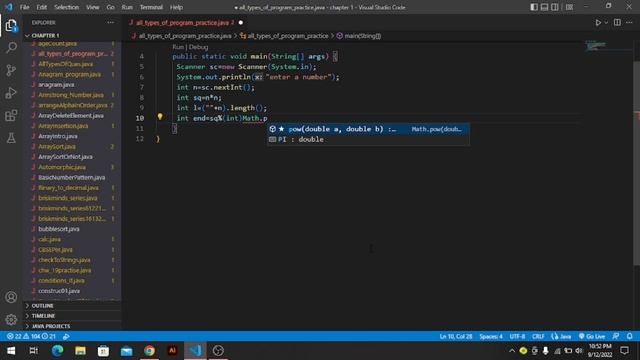
Task: Collapse the CHAPTER 1 folder section
Action: tap(45, 36)
